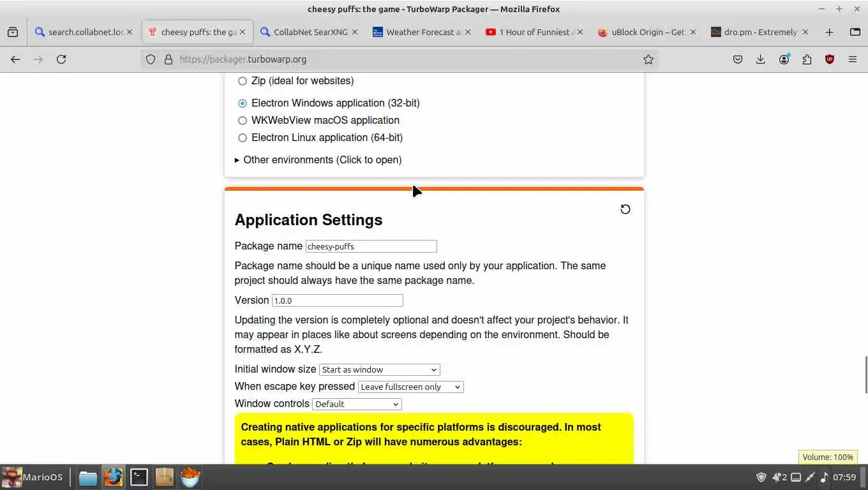Viewport: 868px width, 490px height.
Task: Click the address bar URL
Action: [243, 59]
